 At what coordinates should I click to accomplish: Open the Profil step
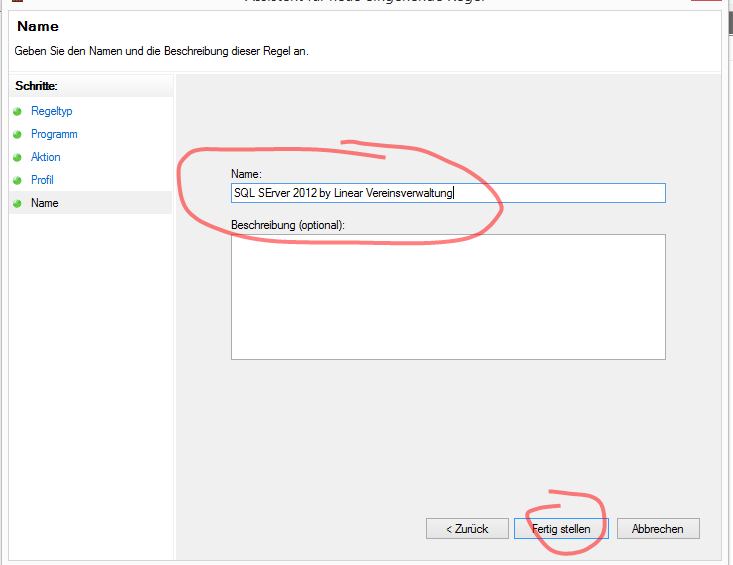click(x=42, y=180)
